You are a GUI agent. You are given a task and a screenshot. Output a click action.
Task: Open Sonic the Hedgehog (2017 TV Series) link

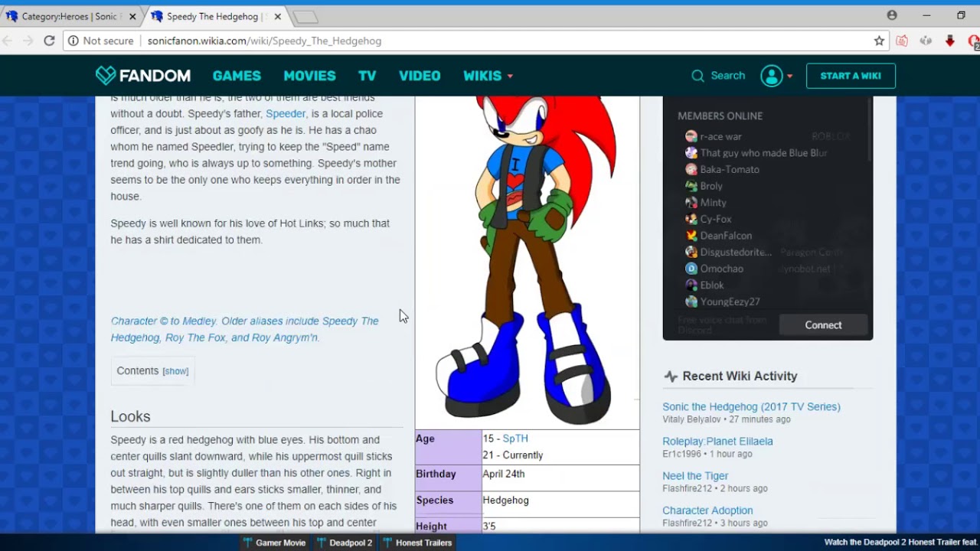751,407
